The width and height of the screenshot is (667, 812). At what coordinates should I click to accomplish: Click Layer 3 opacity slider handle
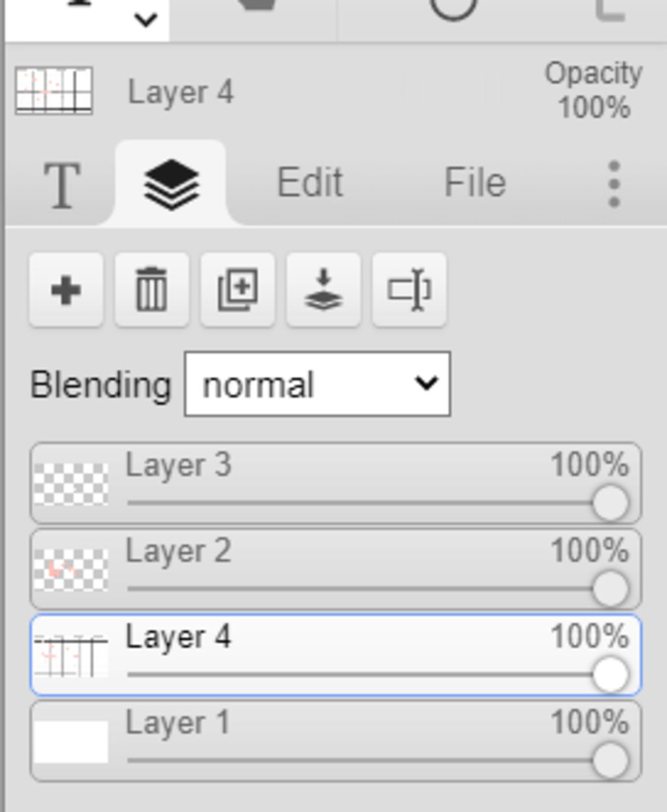610,503
